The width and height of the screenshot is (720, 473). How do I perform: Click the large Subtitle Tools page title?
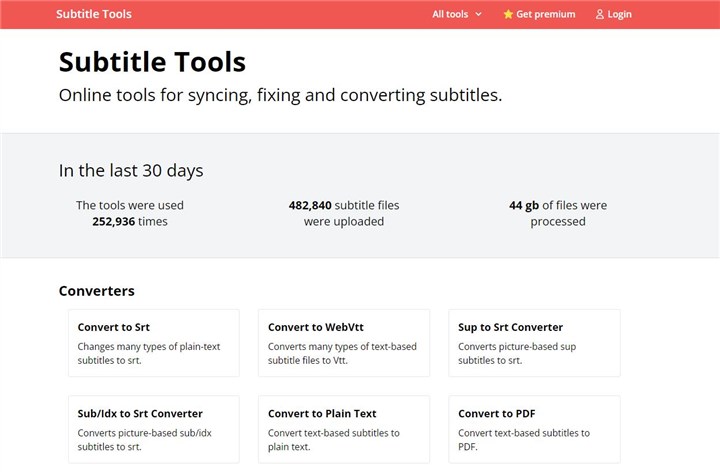(x=152, y=62)
